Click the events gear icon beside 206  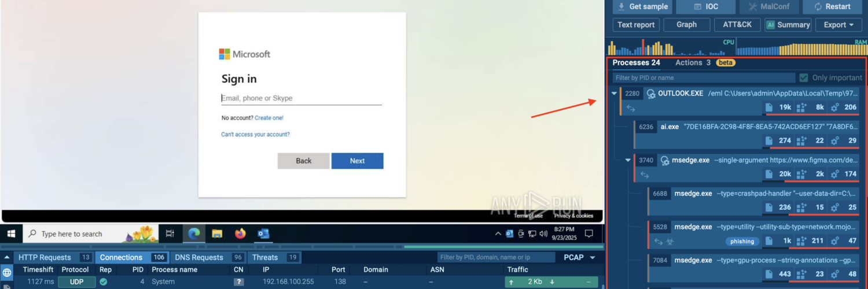click(x=834, y=108)
